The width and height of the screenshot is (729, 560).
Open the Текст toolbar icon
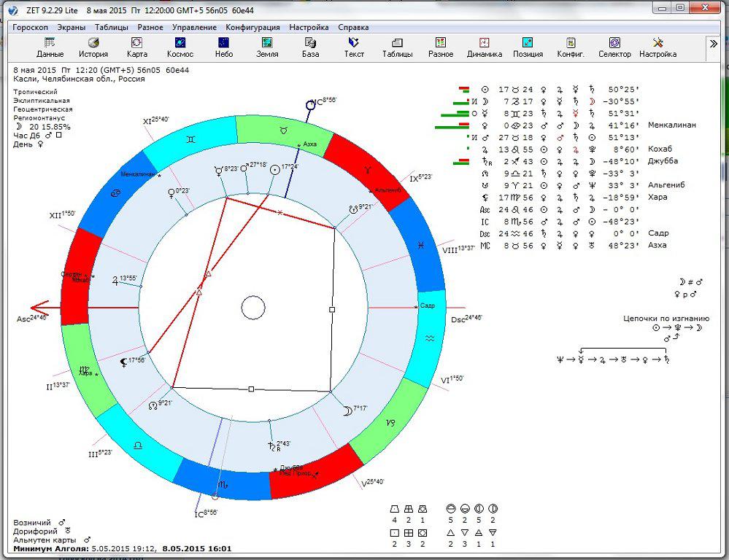[354, 48]
